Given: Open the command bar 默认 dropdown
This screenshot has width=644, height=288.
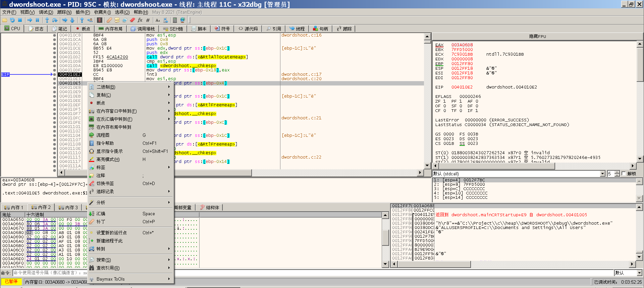Looking at the screenshot, I should coord(639,273).
